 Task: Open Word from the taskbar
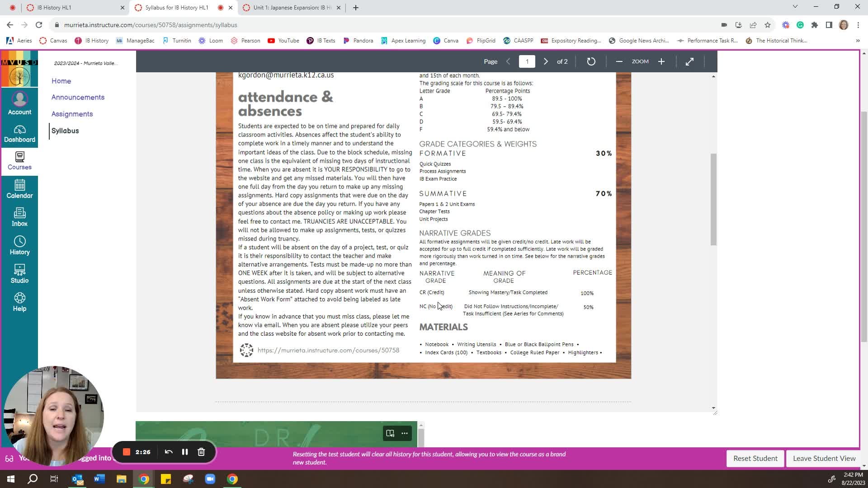tap(99, 479)
